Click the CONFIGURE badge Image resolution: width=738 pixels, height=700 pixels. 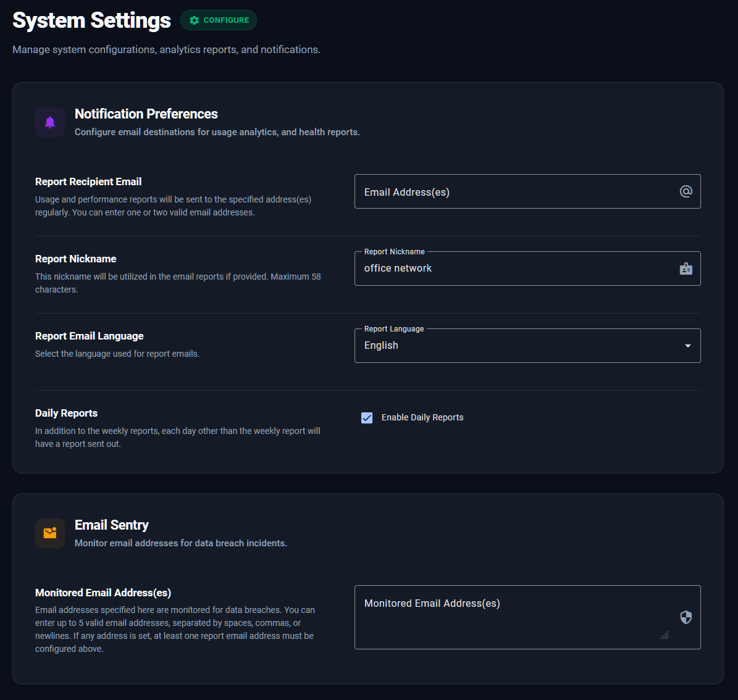pyautogui.click(x=219, y=20)
